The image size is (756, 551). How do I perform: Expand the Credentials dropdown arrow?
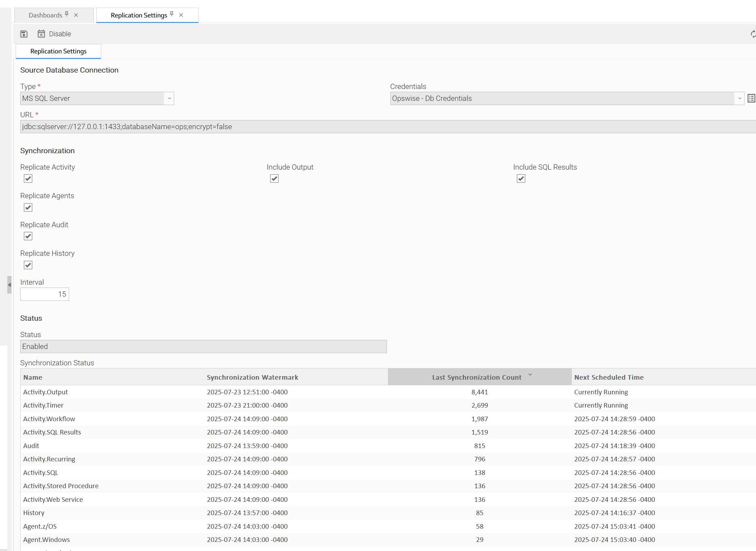[740, 98]
